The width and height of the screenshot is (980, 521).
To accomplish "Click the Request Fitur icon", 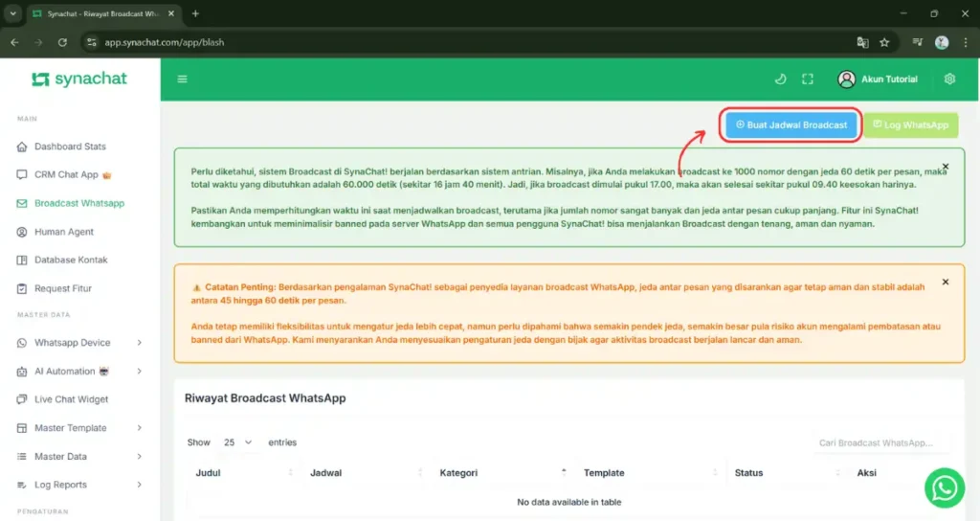I will click(x=22, y=288).
